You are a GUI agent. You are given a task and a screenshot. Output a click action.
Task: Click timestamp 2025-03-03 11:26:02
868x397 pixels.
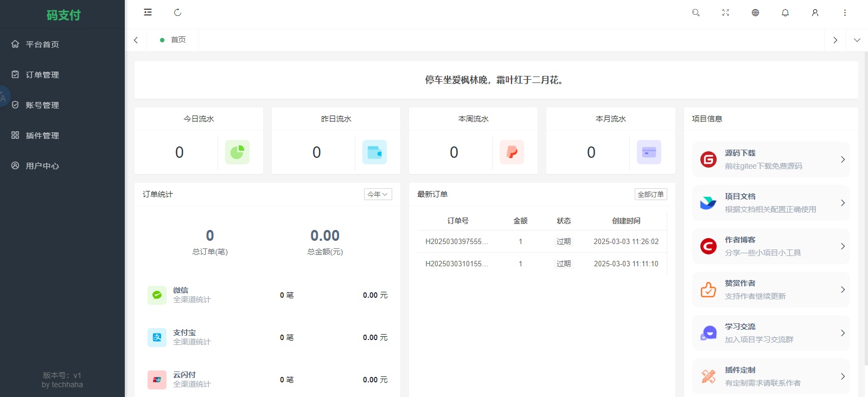[x=626, y=241]
